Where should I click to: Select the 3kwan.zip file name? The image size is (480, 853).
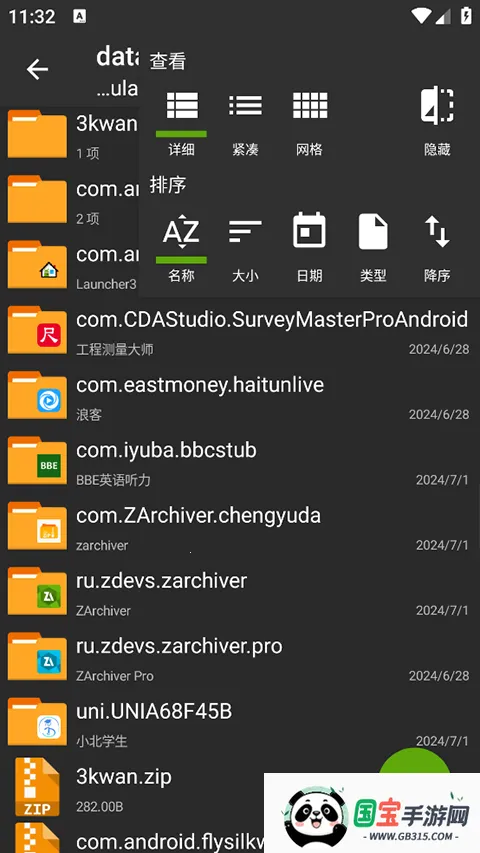124,777
